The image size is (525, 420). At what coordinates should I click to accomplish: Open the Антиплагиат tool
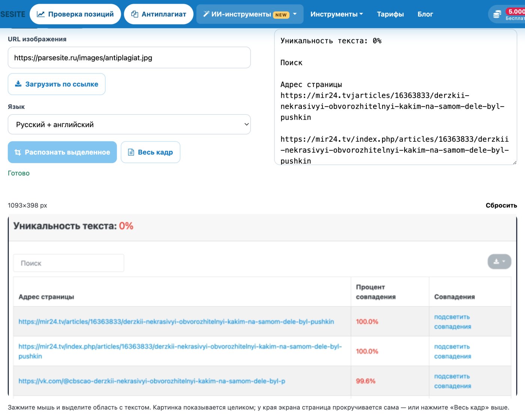[x=159, y=14]
